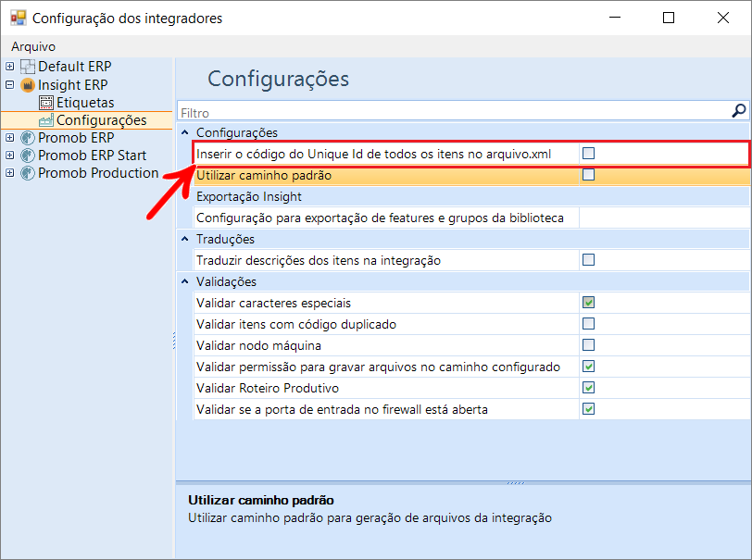Select Etiquetas in the tree
The image size is (752, 560).
click(x=85, y=103)
